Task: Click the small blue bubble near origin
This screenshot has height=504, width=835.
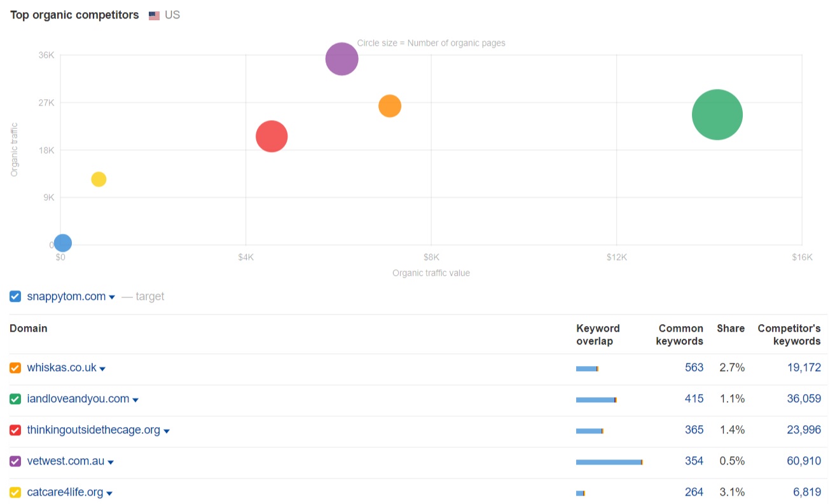Action: coord(62,243)
